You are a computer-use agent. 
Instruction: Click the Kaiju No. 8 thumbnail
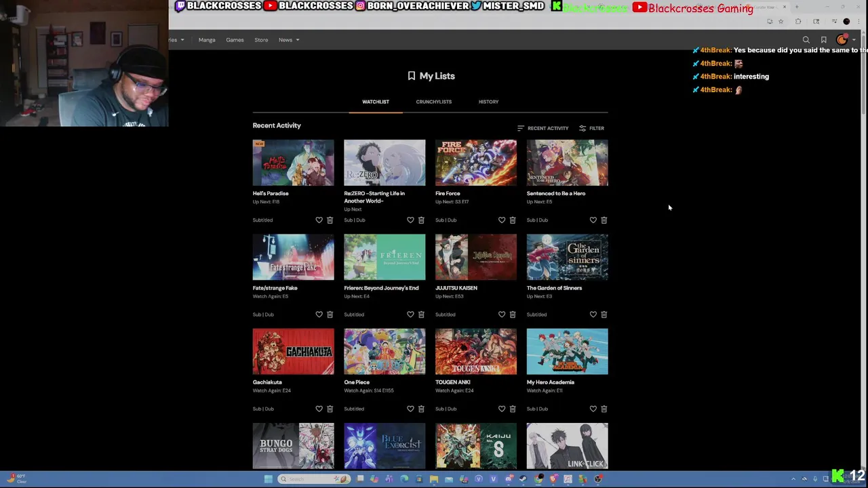475,446
